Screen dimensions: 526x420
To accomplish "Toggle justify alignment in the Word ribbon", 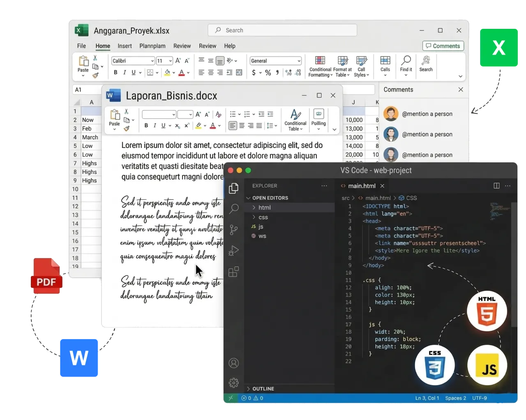I will [259, 126].
